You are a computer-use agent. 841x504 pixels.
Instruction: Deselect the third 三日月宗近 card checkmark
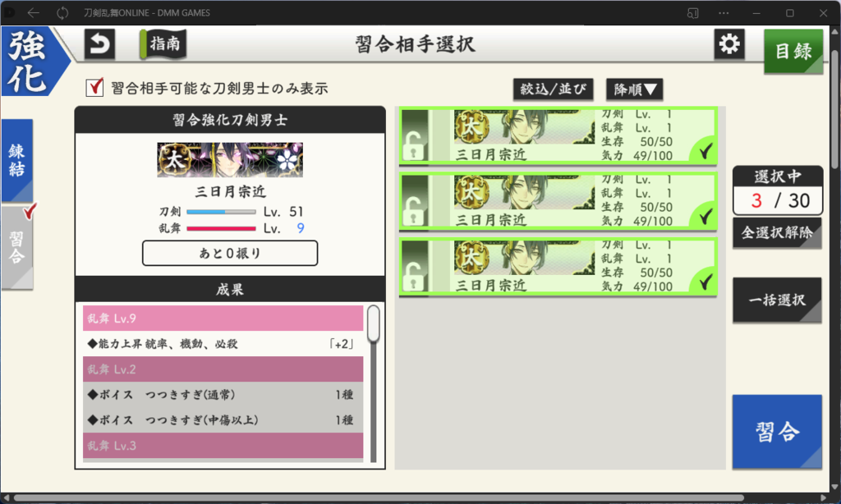[705, 282]
